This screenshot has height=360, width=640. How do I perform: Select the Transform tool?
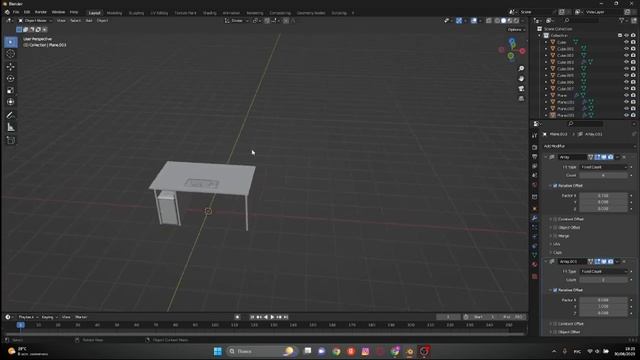point(11,102)
